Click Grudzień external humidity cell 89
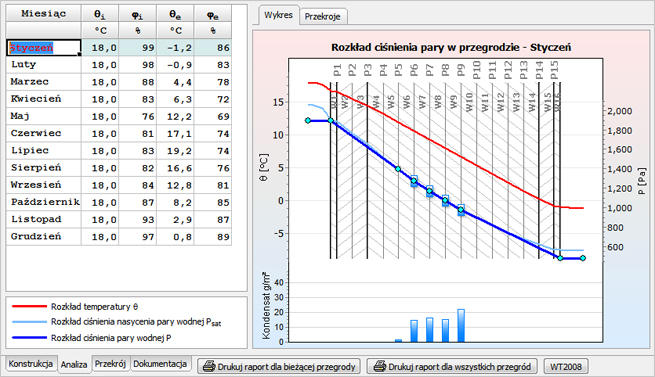 point(213,237)
